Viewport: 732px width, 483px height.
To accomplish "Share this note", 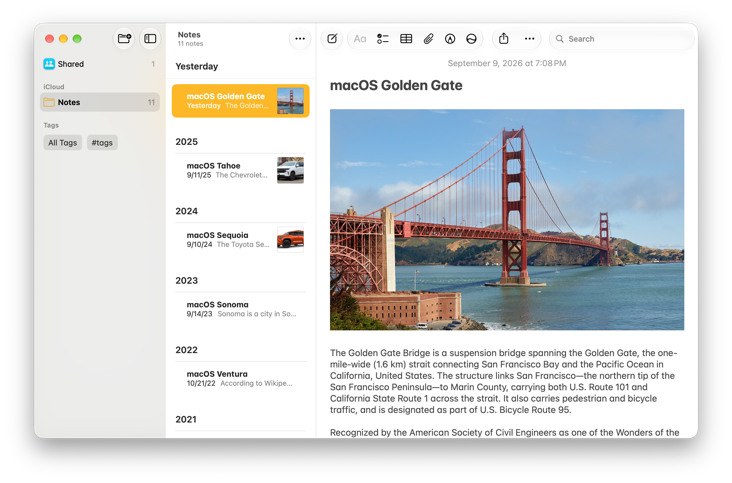I will (503, 39).
